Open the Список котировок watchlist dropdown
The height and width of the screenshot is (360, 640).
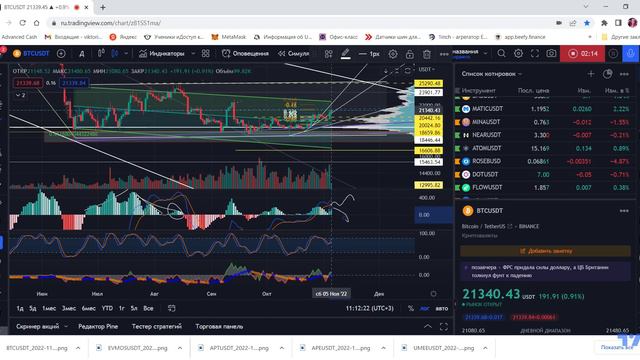pyautogui.click(x=492, y=74)
